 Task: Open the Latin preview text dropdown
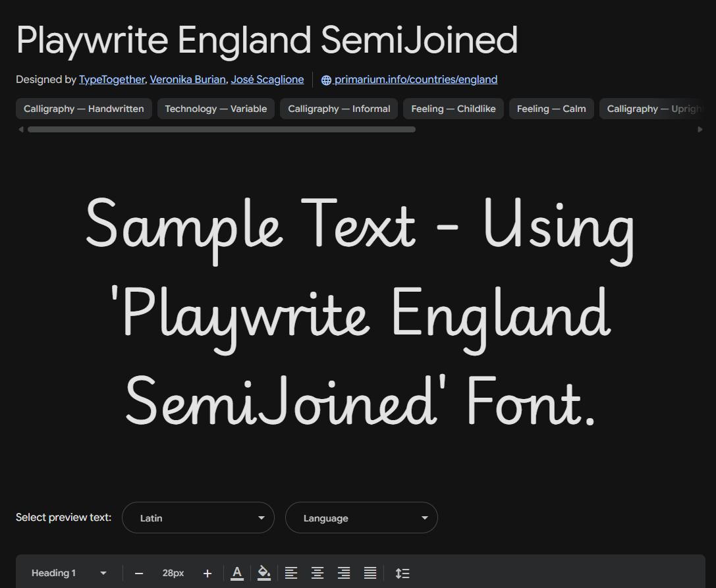198,518
